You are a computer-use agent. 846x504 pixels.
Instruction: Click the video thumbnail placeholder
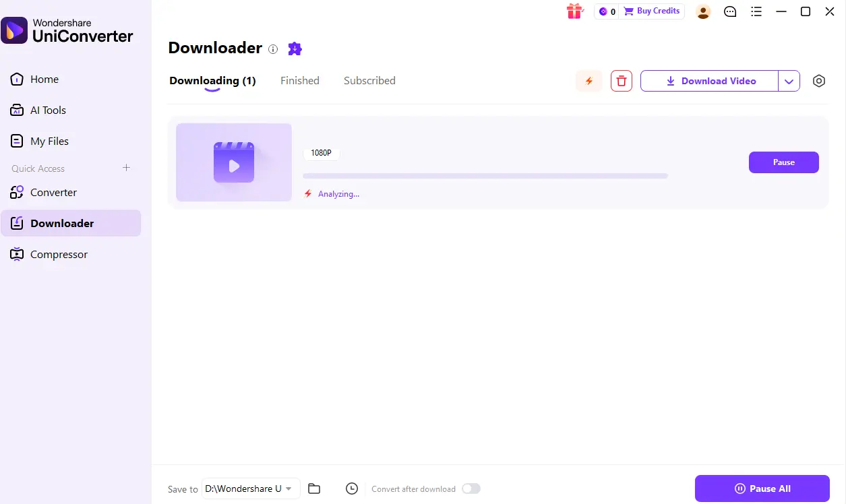click(234, 162)
